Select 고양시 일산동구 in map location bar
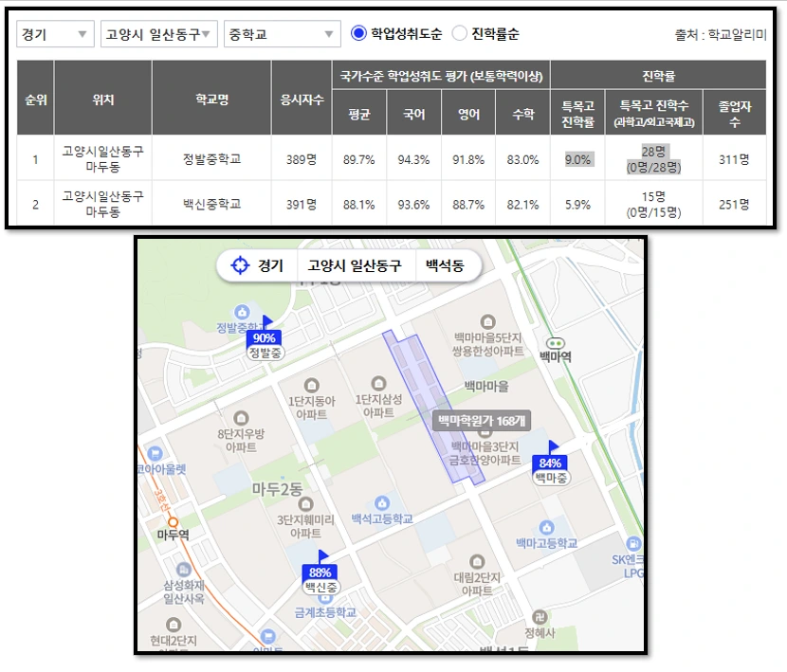 click(355, 265)
